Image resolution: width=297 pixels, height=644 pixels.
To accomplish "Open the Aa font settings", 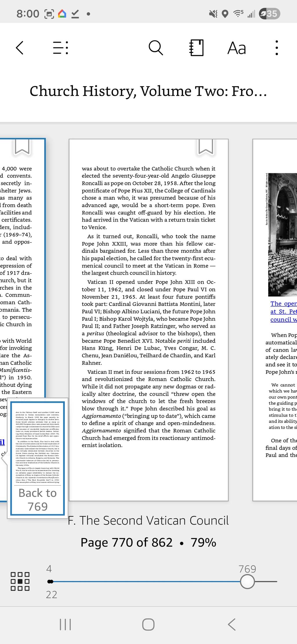I will click(237, 48).
